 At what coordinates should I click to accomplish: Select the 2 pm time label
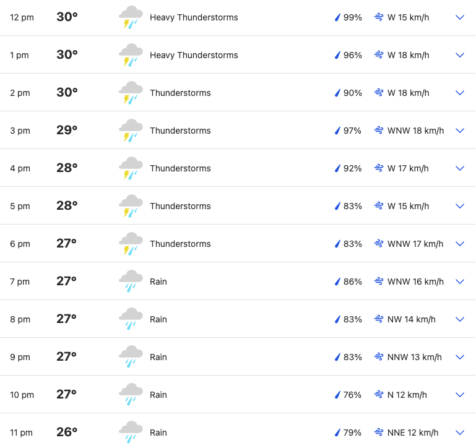tap(20, 93)
